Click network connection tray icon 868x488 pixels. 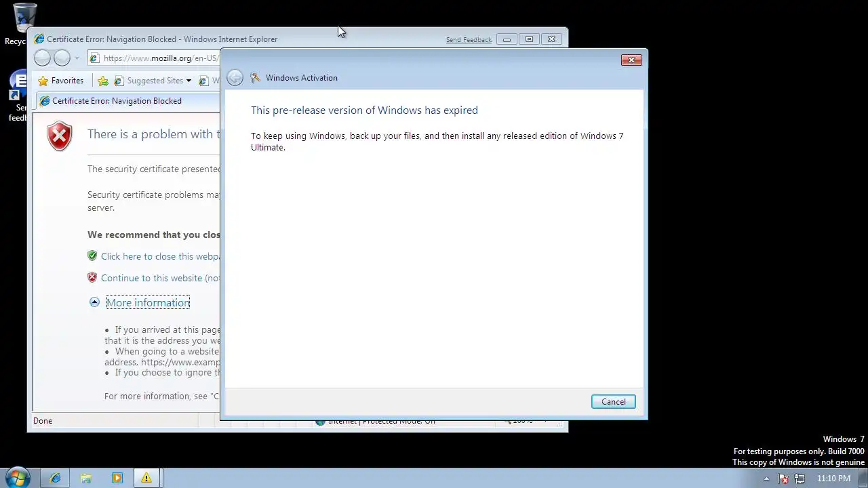[800, 479]
